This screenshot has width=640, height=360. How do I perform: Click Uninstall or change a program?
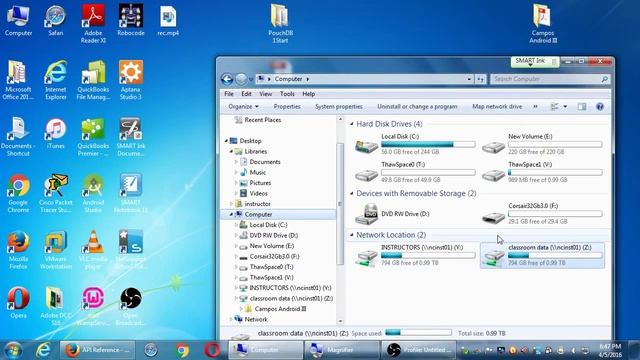click(x=417, y=107)
